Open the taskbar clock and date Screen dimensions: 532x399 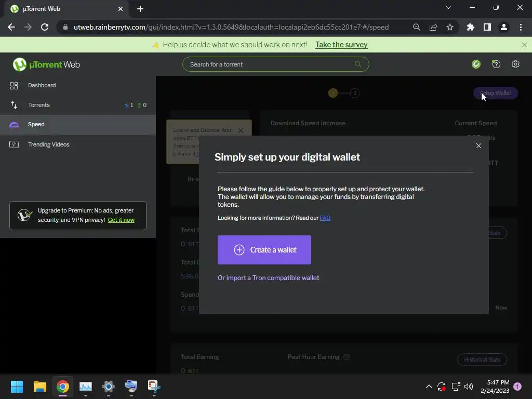pos(495,387)
